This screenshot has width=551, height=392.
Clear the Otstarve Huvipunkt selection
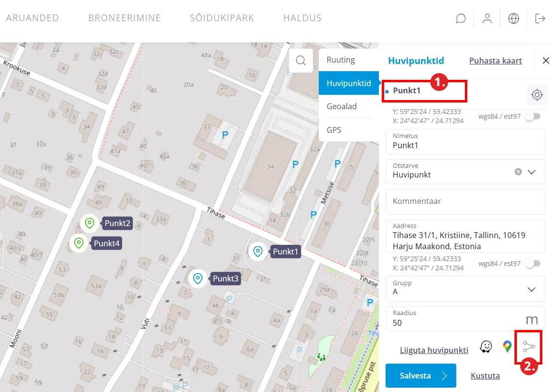pyautogui.click(x=518, y=172)
